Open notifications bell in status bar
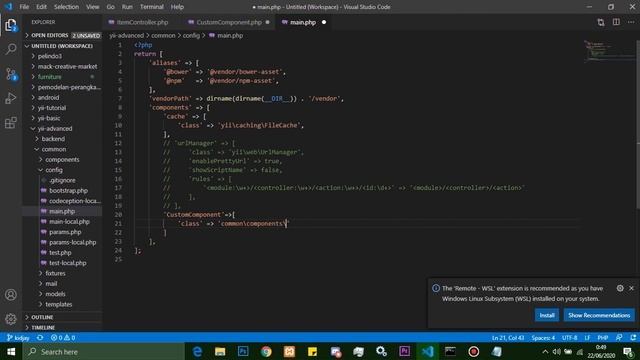The width and height of the screenshot is (640, 360). (633, 338)
